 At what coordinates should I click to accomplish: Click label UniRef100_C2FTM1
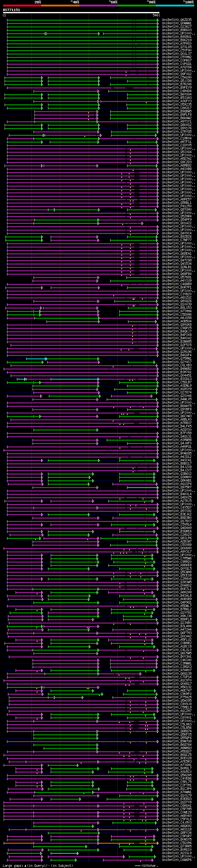(177, 785)
